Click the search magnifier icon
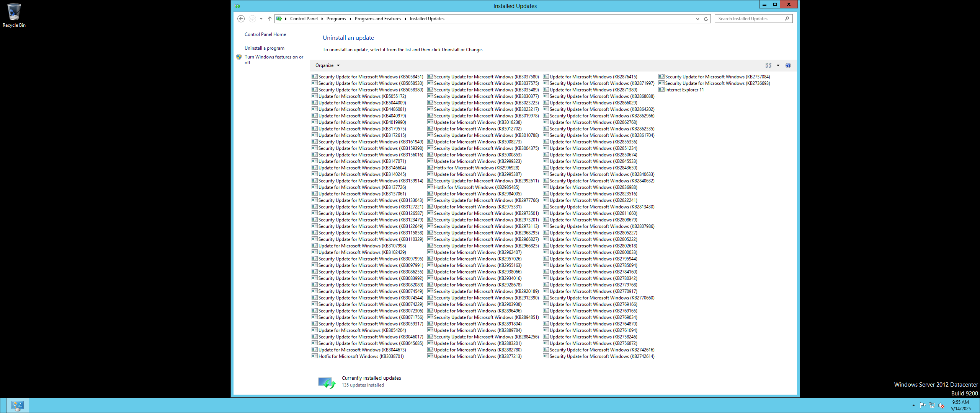 click(x=787, y=18)
